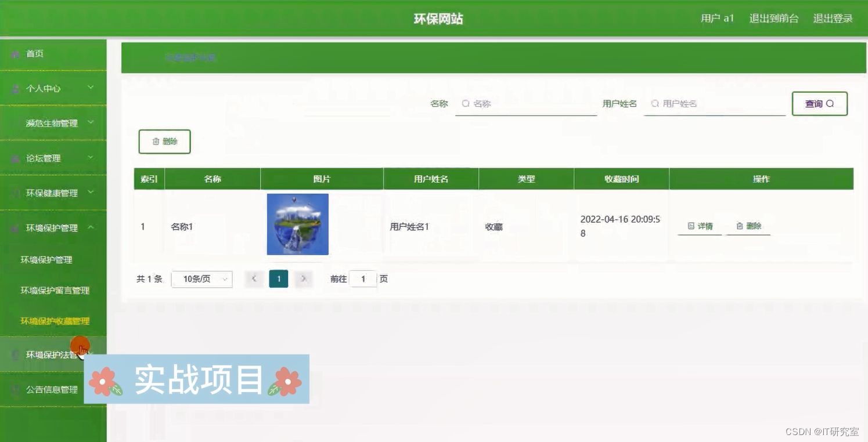Open 公告信息管理 sidebar menu

point(53,390)
